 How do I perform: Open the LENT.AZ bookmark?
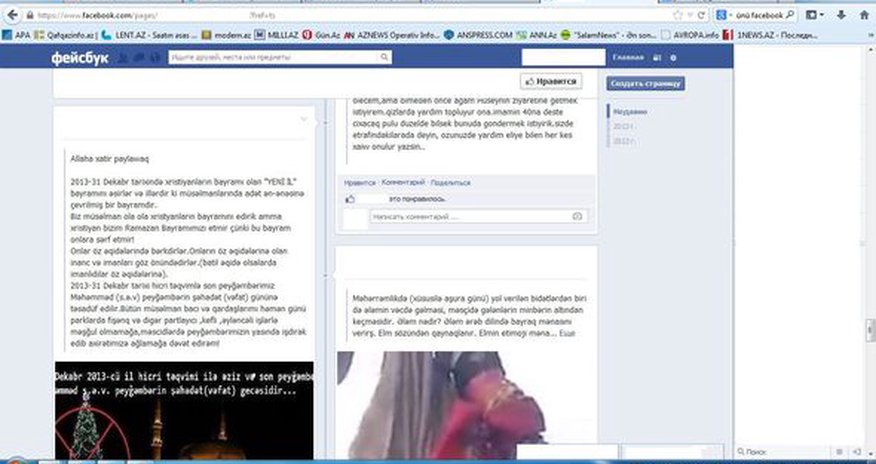point(149,35)
